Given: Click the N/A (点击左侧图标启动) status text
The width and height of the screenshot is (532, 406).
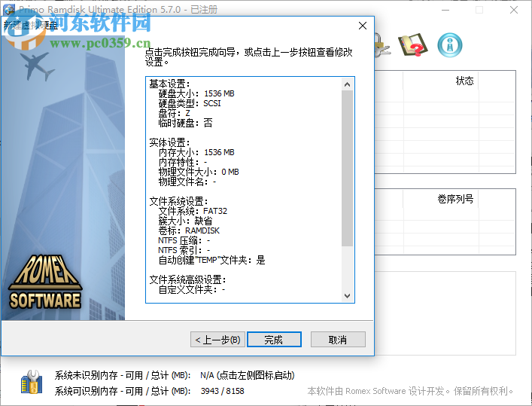Looking at the screenshot, I should [x=248, y=375].
